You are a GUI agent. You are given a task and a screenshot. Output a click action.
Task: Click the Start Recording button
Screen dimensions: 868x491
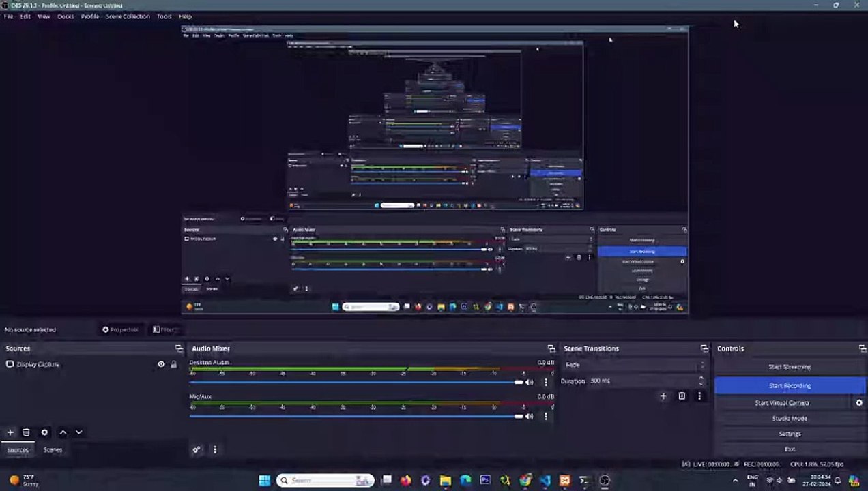click(x=790, y=385)
